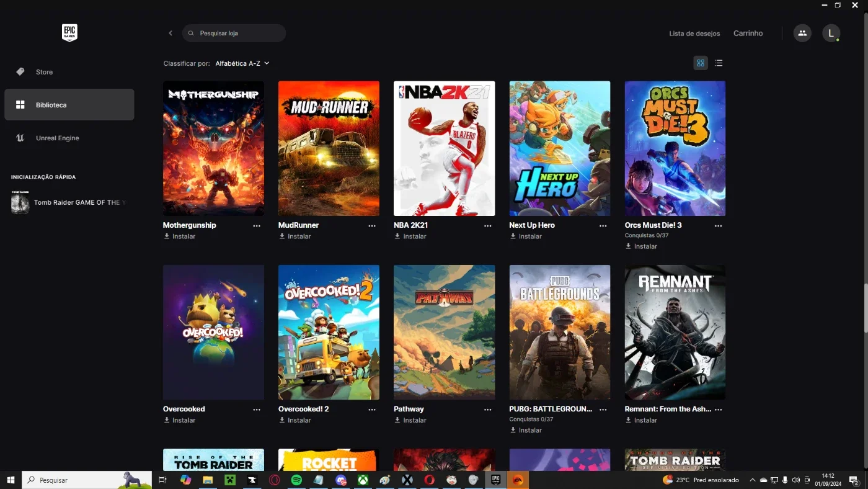Click the Pesquisar loja search field
Image resolution: width=868 pixels, height=489 pixels.
tap(234, 33)
